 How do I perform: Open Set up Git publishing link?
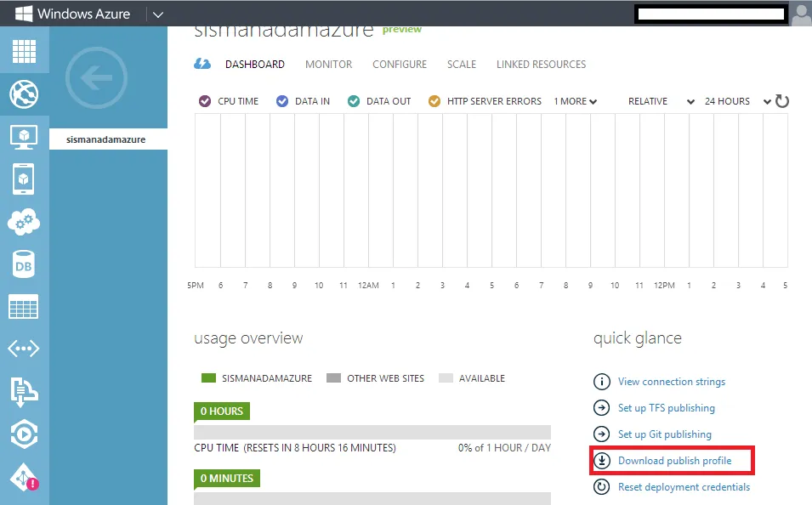(x=665, y=434)
